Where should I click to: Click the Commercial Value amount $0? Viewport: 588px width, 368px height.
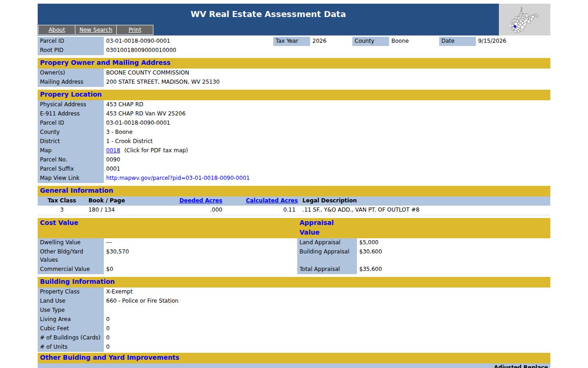[109, 269]
